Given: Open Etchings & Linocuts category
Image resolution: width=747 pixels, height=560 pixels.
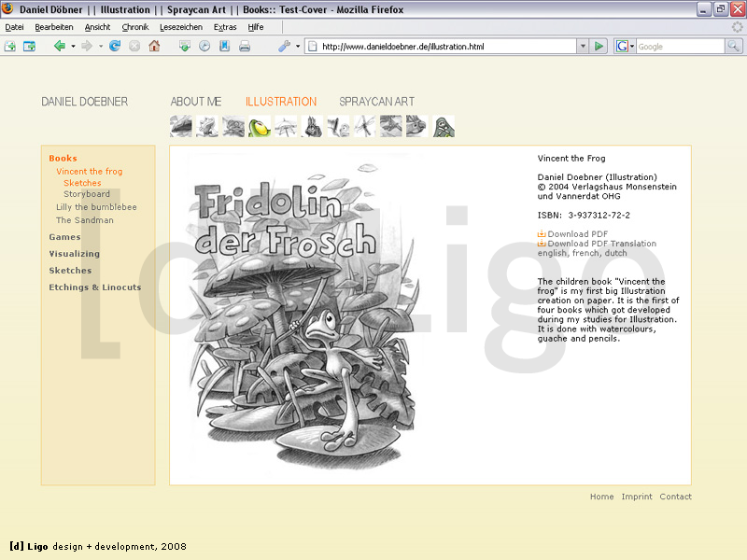Looking at the screenshot, I should [x=95, y=287].
